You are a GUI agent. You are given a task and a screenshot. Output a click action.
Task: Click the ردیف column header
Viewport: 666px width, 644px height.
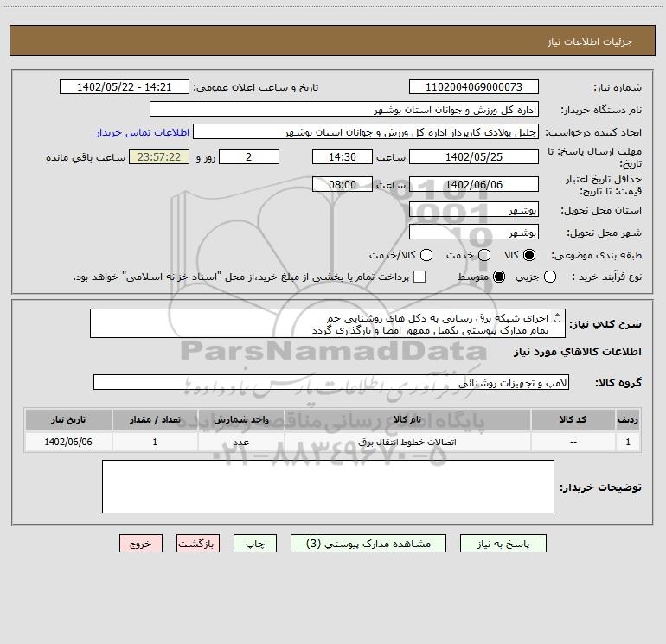click(628, 419)
